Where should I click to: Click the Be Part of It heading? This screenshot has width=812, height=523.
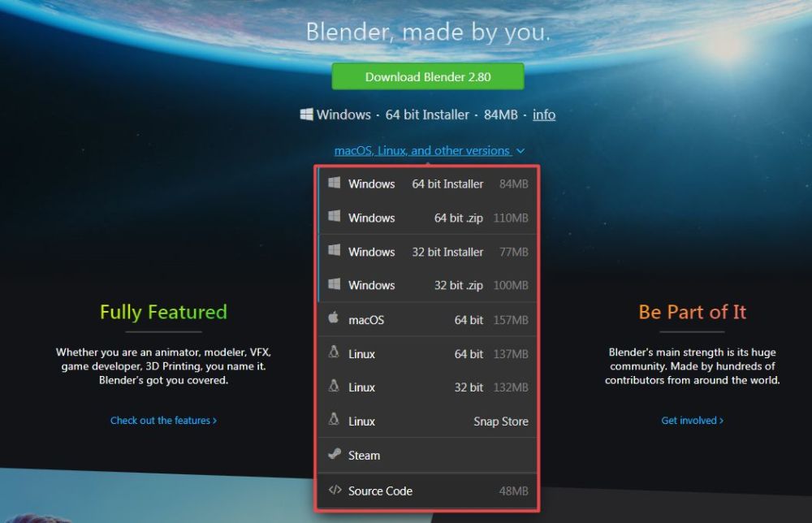[x=692, y=312]
